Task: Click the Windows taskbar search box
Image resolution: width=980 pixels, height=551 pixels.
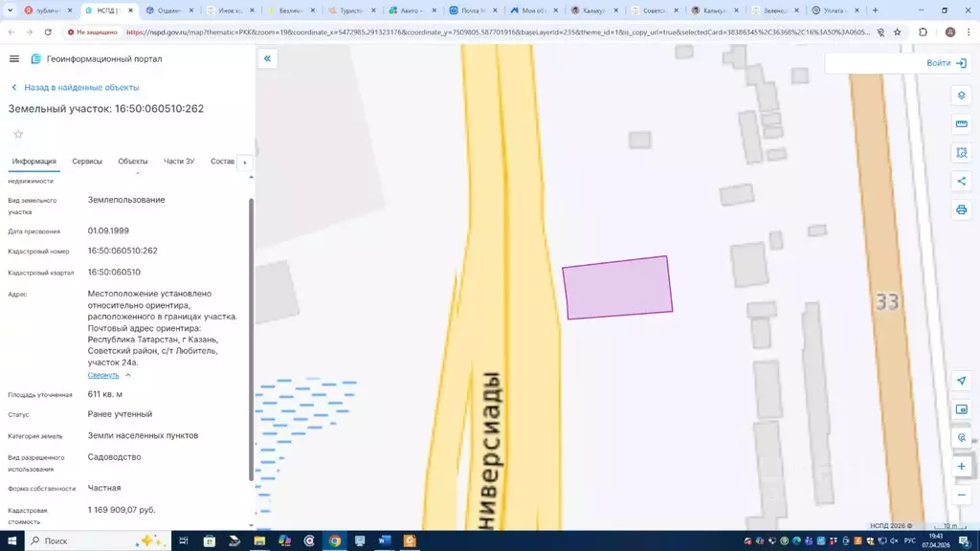Action: (86, 540)
